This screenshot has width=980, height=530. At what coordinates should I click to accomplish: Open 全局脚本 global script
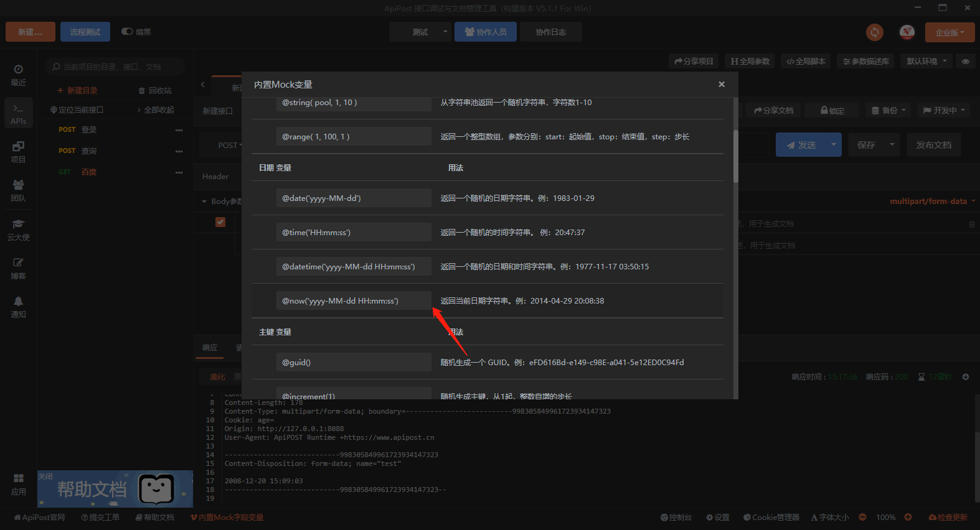[806, 61]
